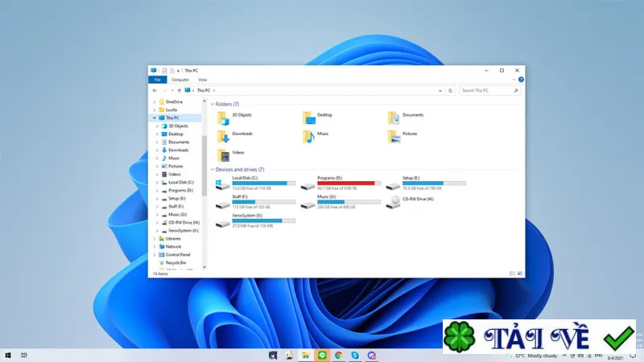
Task: Click navigation pane scrollbar up arrow
Action: click(204, 101)
